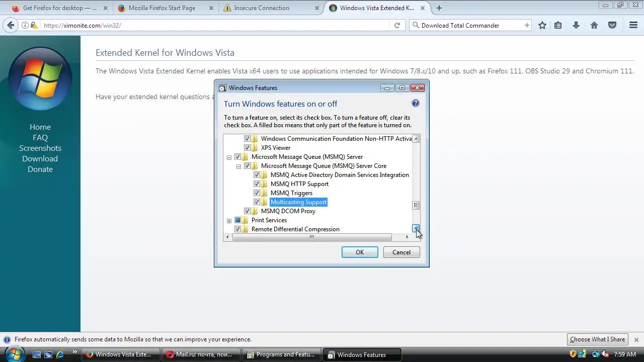The image size is (644, 362).
Task: Expand the quick launch chevron on taskbar
Action: [x=75, y=352]
